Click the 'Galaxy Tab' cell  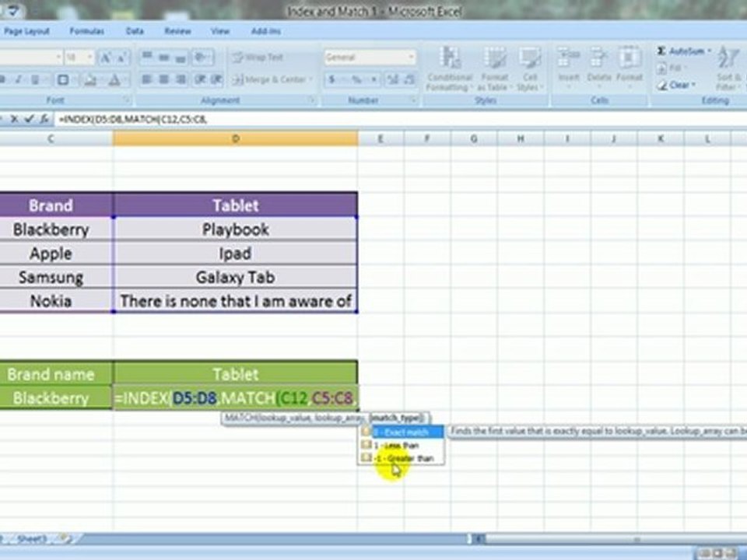click(x=235, y=277)
